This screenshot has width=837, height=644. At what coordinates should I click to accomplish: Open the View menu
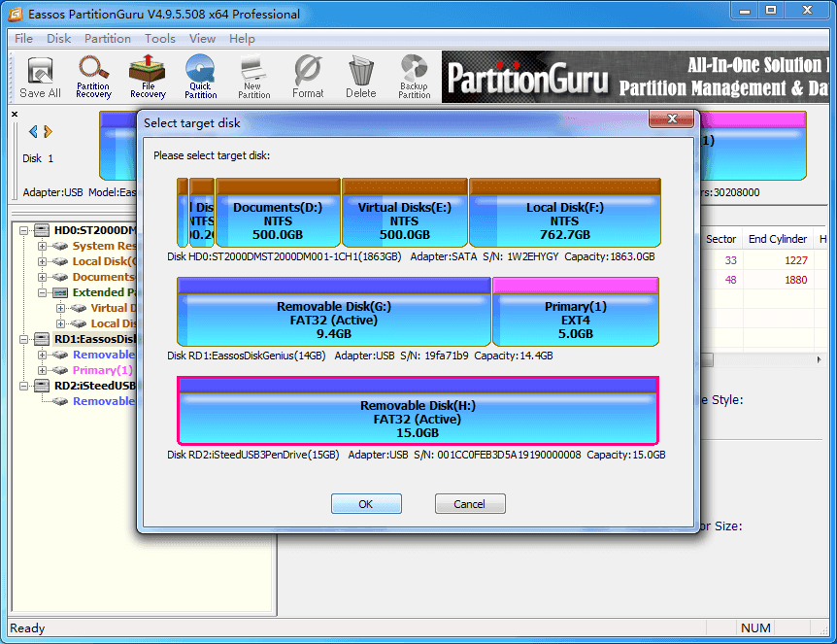[x=202, y=39]
